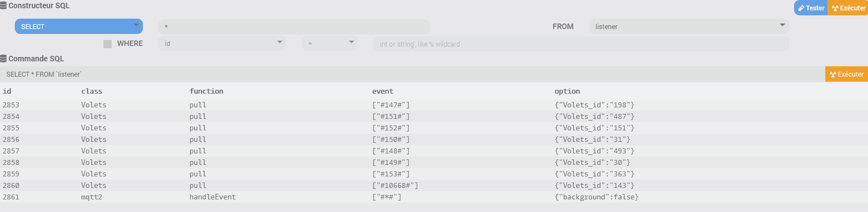Click the mqtt2 handleEvent row
Screen dimensions: 868x212
pos(434,197)
